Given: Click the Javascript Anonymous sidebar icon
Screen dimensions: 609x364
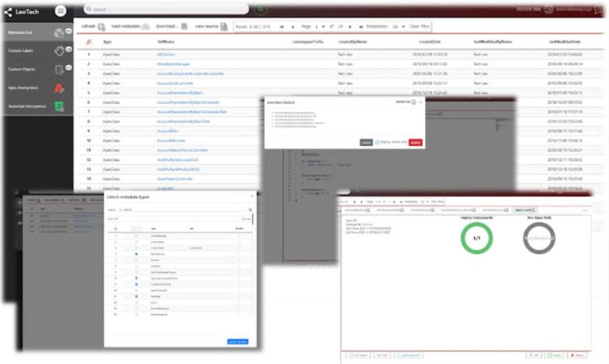Looking at the screenshot, I should click(x=59, y=105).
